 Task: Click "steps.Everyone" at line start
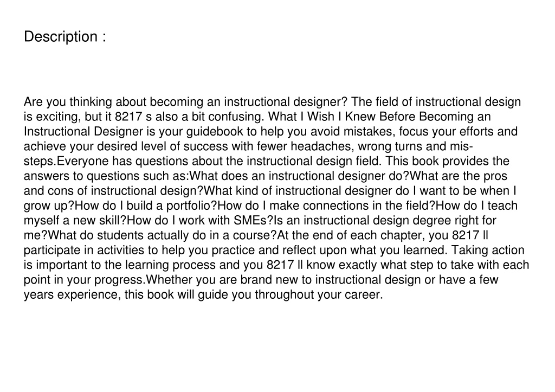pyautogui.click(x=66, y=162)
